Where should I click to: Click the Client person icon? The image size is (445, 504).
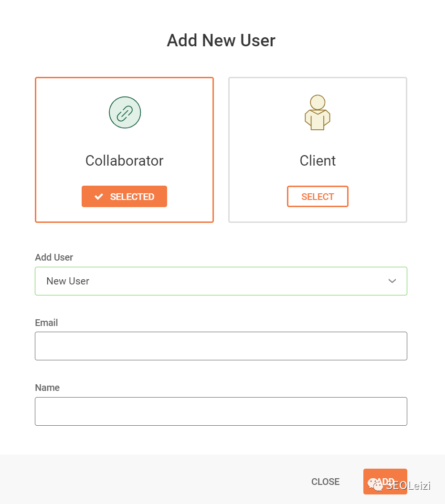click(318, 113)
